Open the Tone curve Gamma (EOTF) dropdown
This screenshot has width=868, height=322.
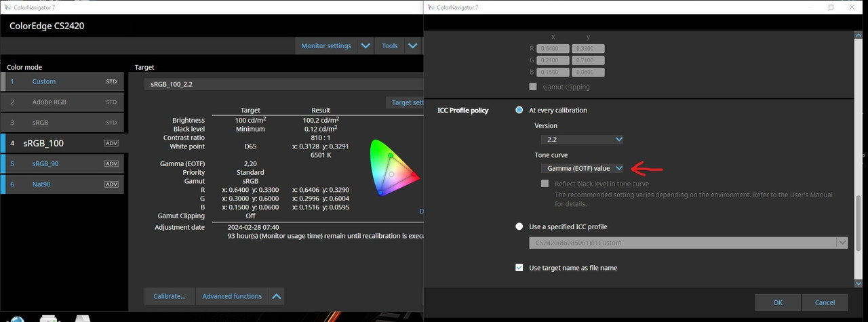(x=582, y=168)
